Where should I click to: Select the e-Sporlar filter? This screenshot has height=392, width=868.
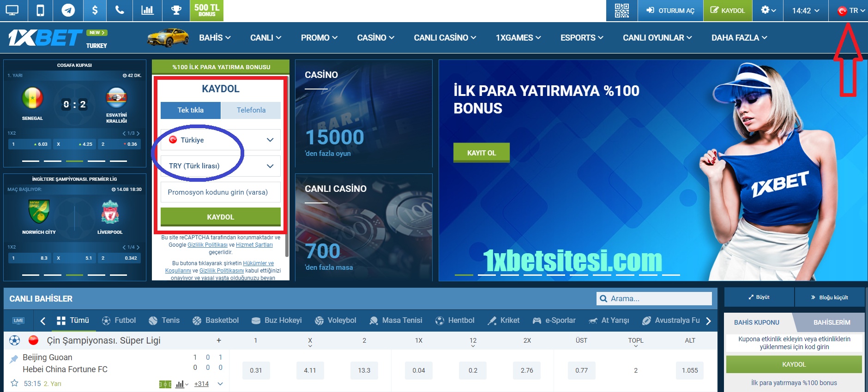(554, 321)
